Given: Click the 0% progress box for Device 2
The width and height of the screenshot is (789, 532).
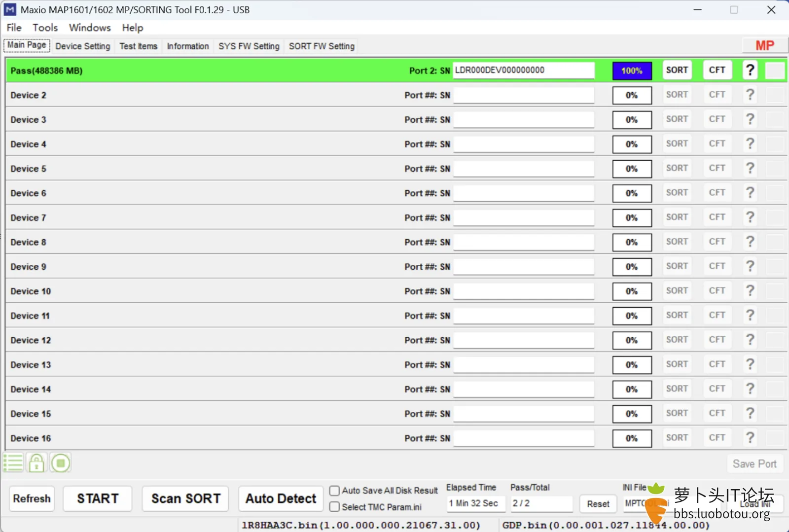Looking at the screenshot, I should (632, 95).
